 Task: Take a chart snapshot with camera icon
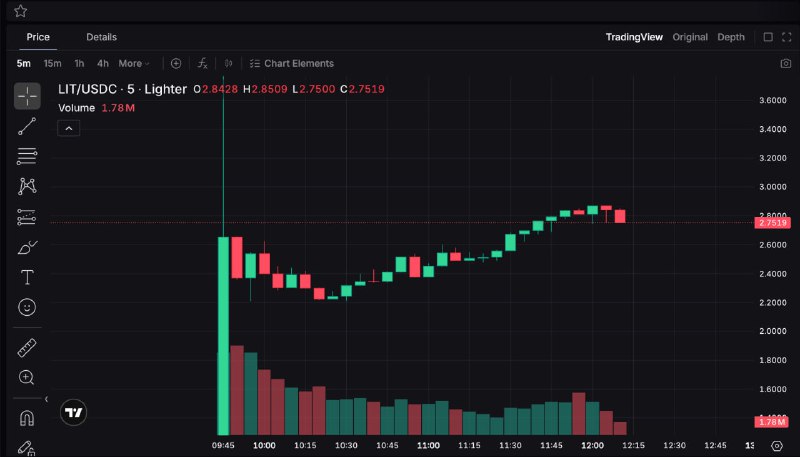(x=785, y=63)
